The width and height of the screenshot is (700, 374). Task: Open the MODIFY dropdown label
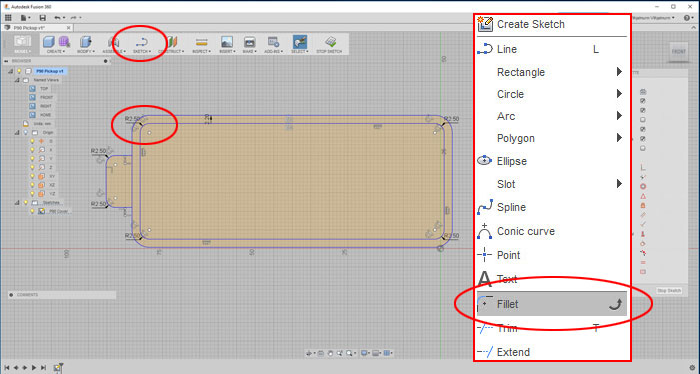pyautogui.click(x=85, y=51)
